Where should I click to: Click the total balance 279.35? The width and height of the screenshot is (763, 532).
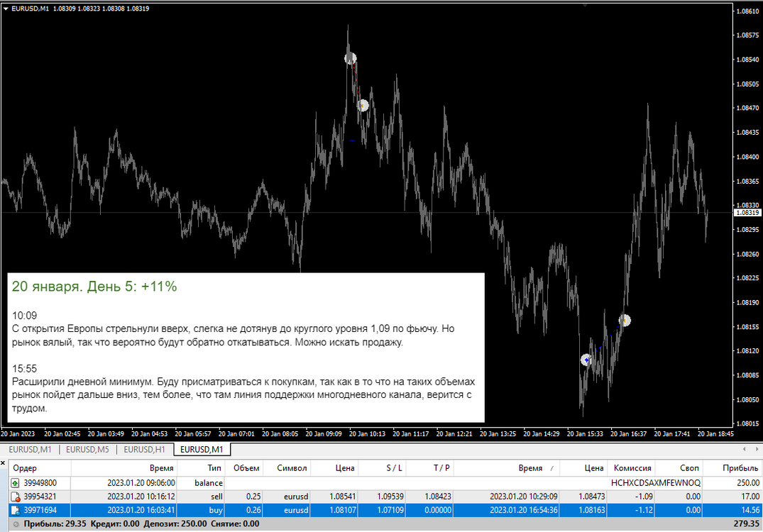point(747,523)
